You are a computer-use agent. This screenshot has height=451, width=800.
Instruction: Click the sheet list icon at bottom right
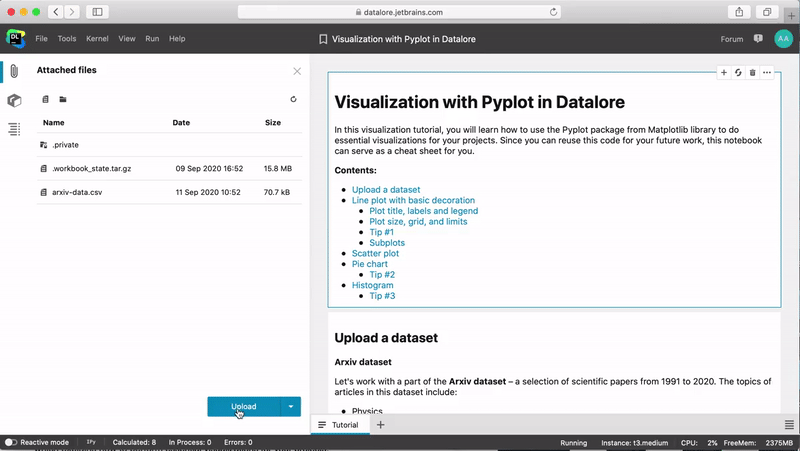tap(789, 424)
